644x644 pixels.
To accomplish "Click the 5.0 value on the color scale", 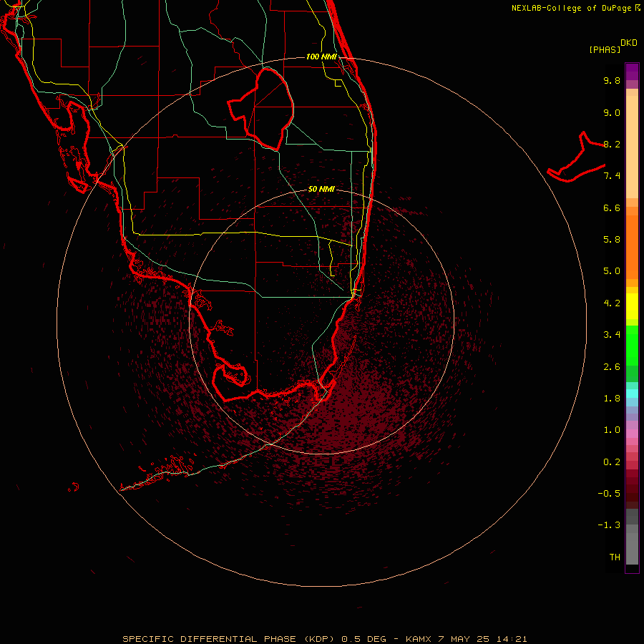I will (x=612, y=271).
